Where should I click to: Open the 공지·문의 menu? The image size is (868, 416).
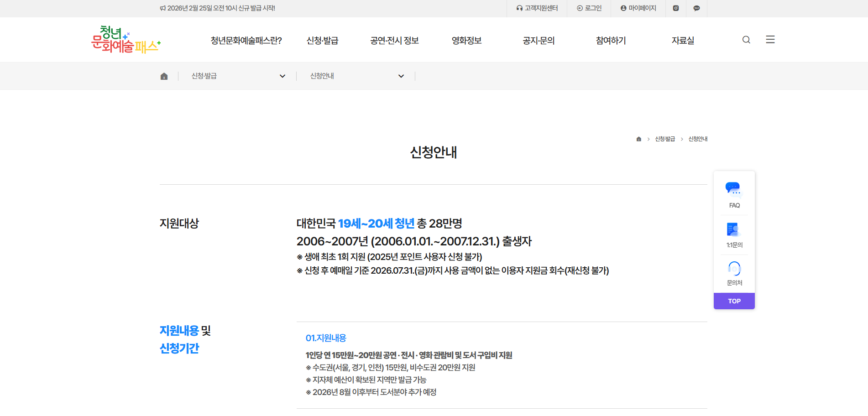539,41
